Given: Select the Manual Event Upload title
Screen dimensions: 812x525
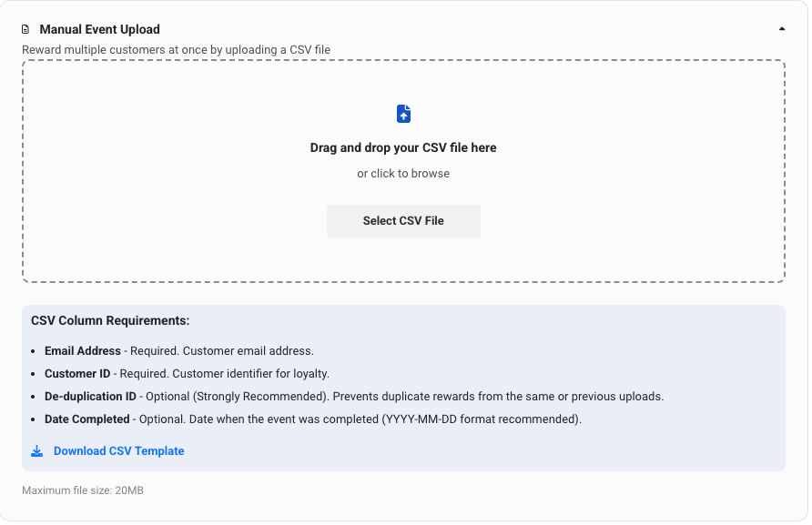Looking at the screenshot, I should pyautogui.click(x=99, y=30).
